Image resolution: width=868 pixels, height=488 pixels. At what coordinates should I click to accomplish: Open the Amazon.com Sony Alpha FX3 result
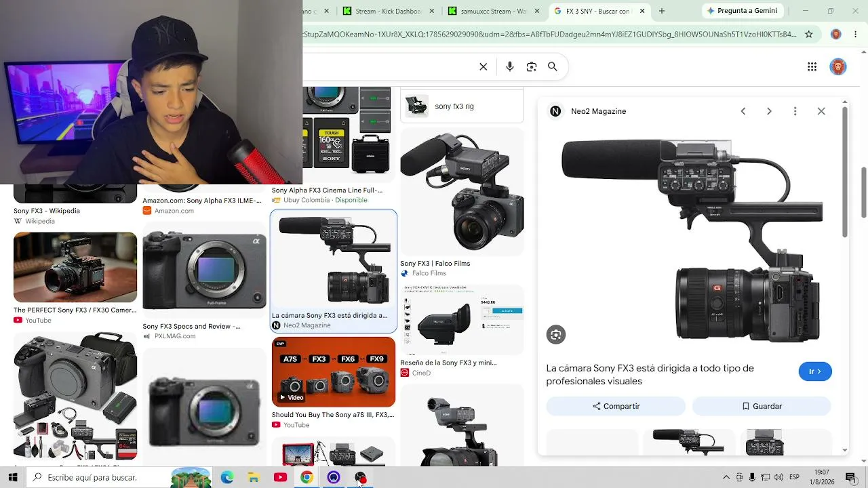202,201
